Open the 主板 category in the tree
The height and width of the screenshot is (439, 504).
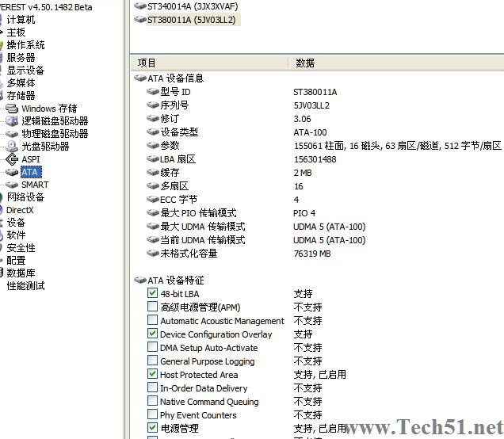(16, 32)
